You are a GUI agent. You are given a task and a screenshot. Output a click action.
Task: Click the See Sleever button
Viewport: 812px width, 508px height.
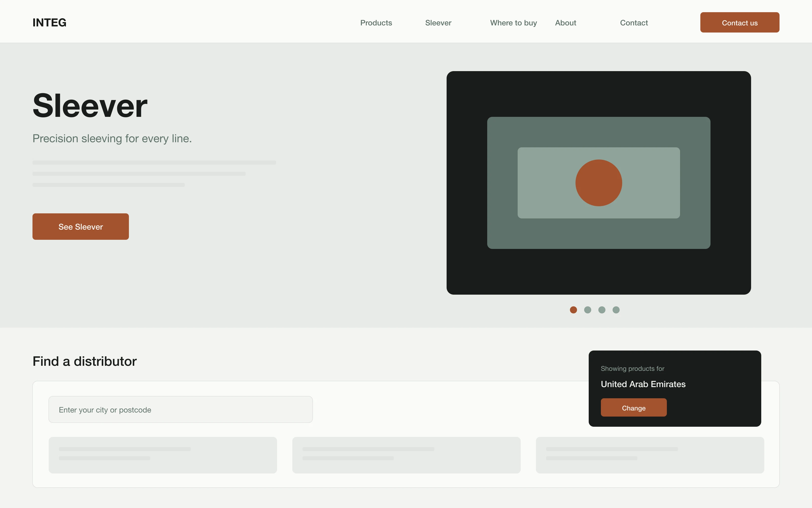(80, 227)
